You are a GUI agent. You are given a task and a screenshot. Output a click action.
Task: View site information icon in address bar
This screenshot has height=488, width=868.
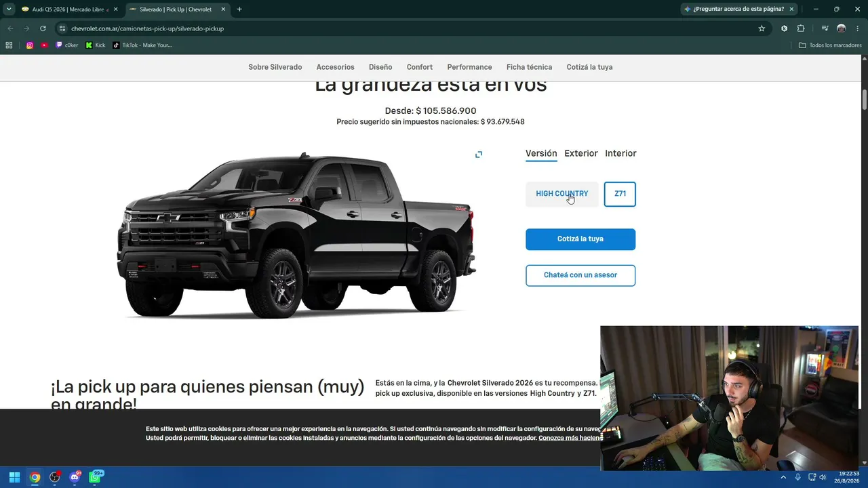pyautogui.click(x=62, y=28)
